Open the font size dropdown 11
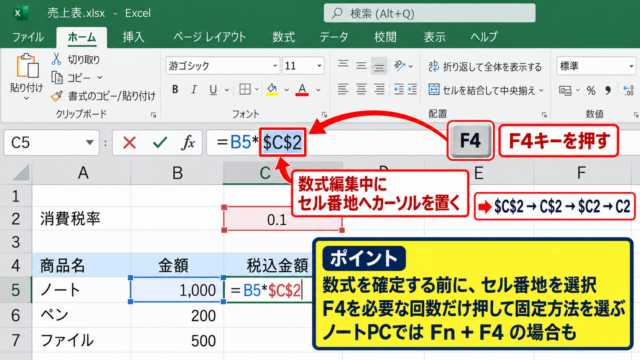 click(x=320, y=66)
